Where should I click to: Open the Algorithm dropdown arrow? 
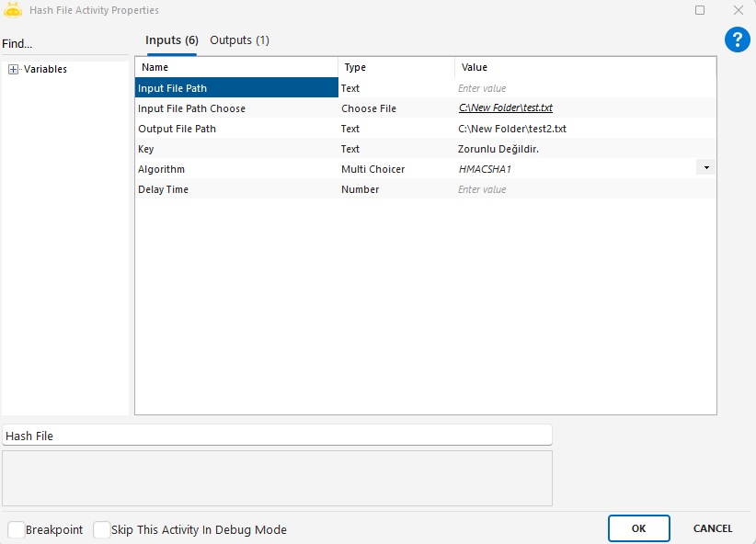point(705,168)
